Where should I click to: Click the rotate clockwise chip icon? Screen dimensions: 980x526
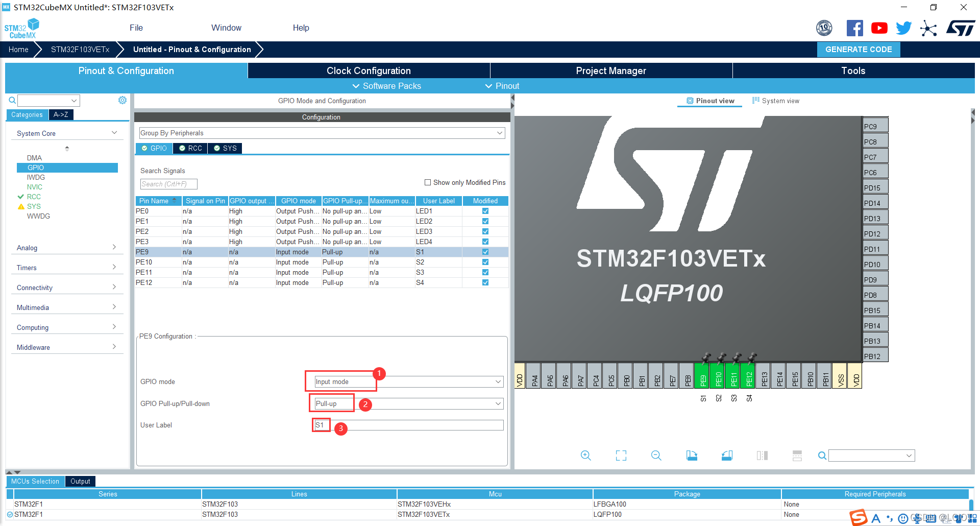tap(692, 456)
